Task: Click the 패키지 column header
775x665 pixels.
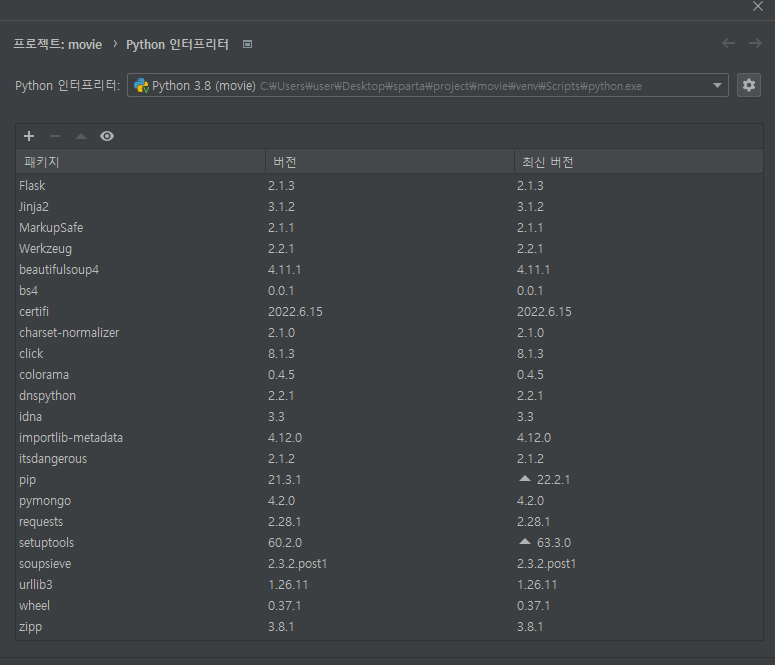Action: [140, 162]
